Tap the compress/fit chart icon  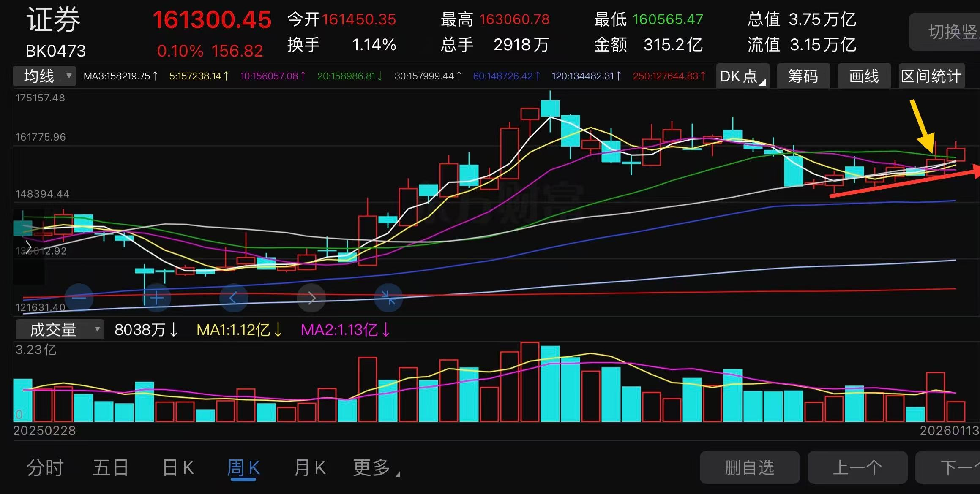[x=388, y=298]
